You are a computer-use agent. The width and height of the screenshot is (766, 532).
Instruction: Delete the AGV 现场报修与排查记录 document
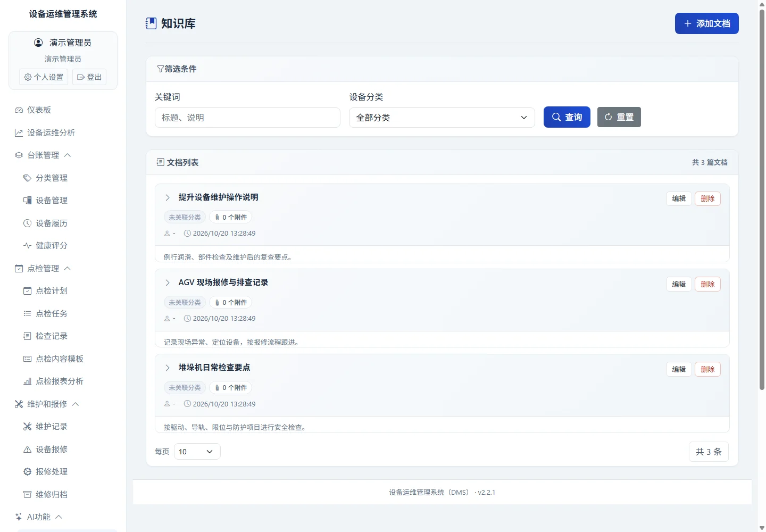point(707,284)
